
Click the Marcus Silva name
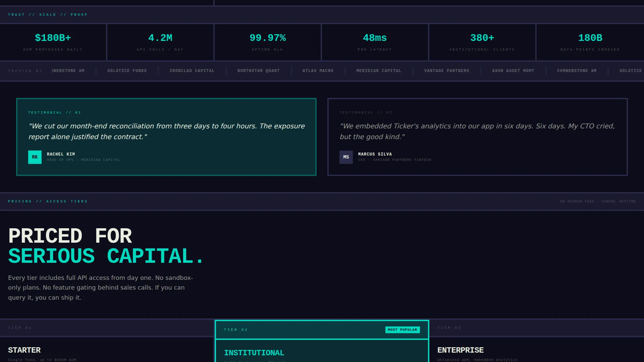click(375, 154)
